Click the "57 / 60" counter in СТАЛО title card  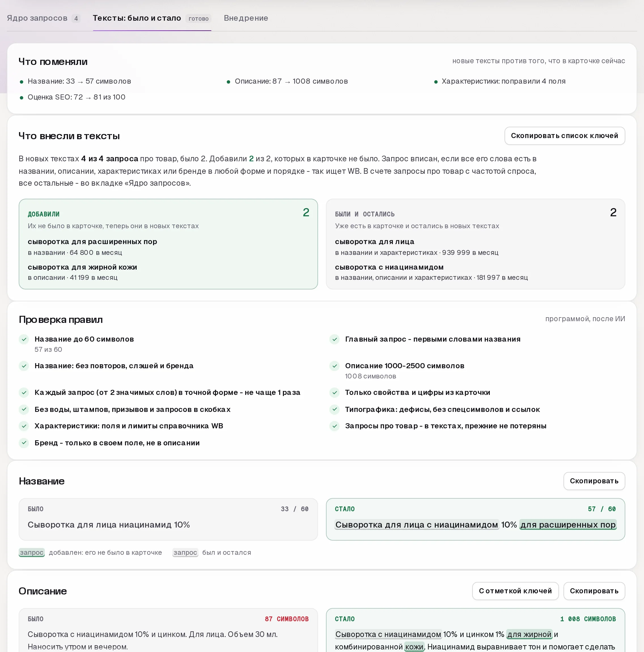point(602,509)
